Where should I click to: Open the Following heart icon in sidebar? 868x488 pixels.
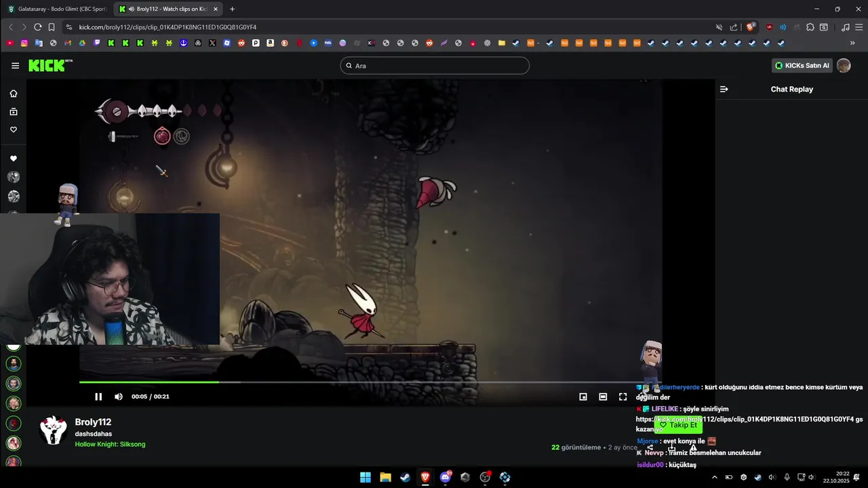pos(14,129)
